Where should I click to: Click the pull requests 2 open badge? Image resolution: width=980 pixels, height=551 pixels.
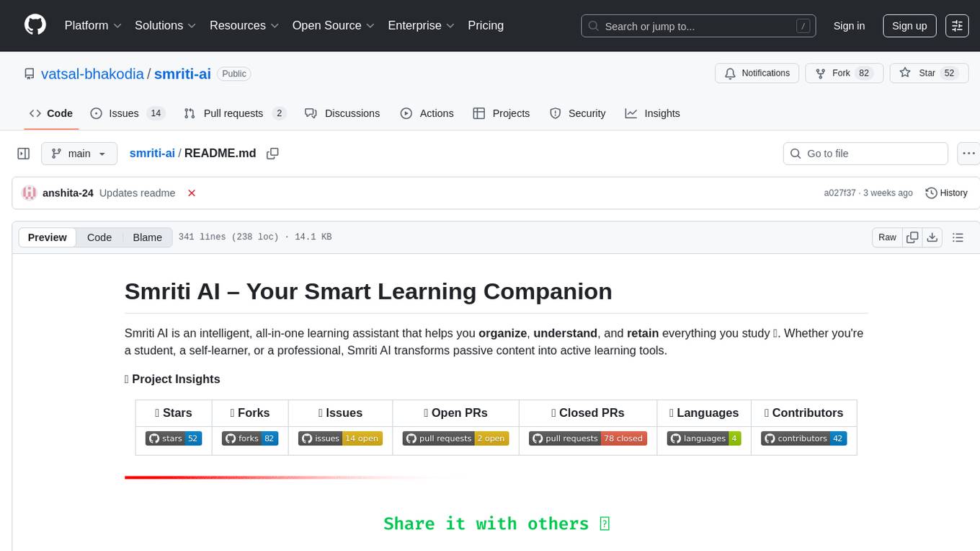455,438
